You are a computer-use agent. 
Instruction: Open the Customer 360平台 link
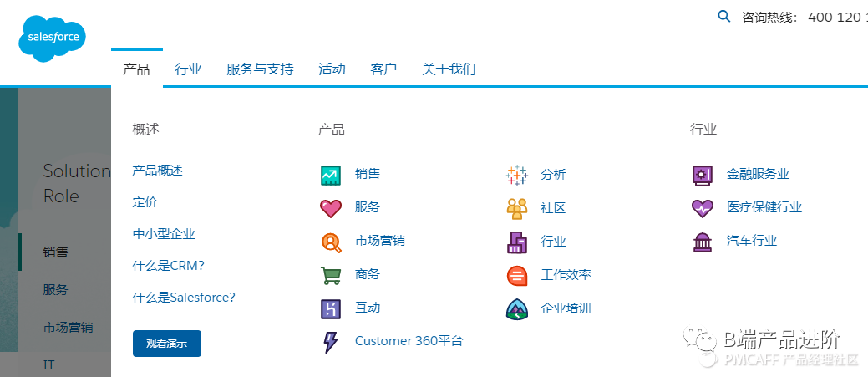click(x=409, y=340)
